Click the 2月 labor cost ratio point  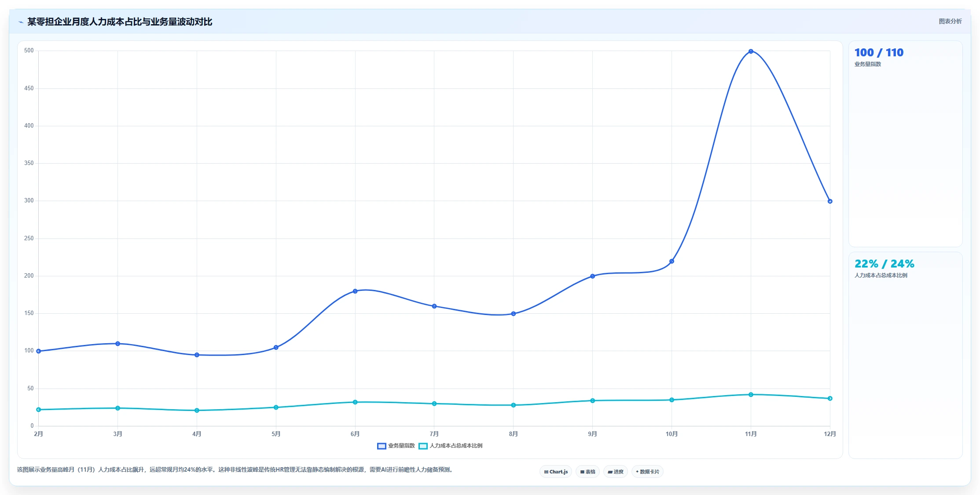click(39, 410)
